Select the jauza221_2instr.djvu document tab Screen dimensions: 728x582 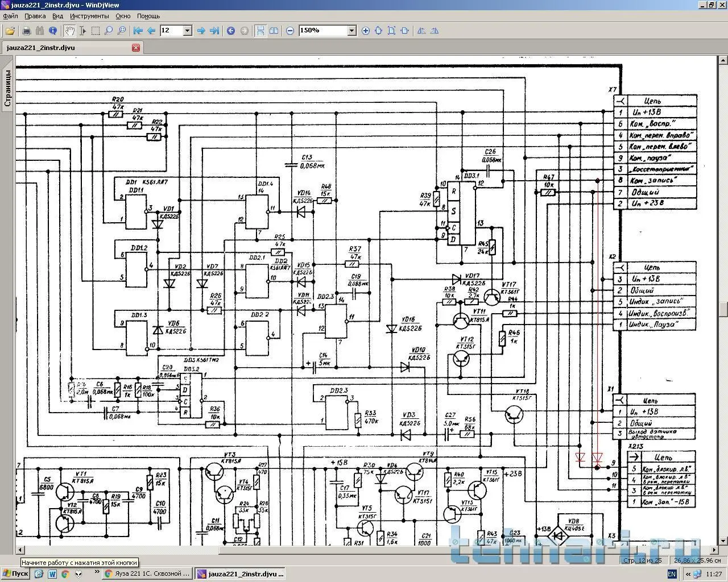tap(41, 48)
